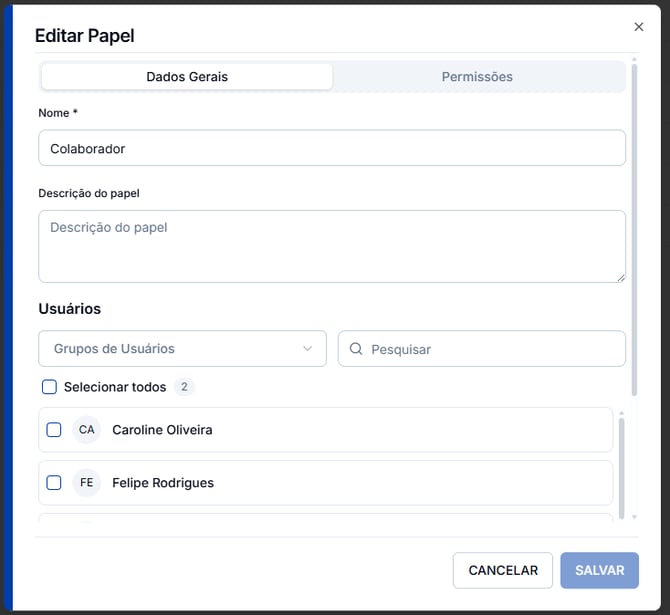Click the CA avatar for Caroline Oliveira
Screen dimensions: 670x615
[86, 430]
